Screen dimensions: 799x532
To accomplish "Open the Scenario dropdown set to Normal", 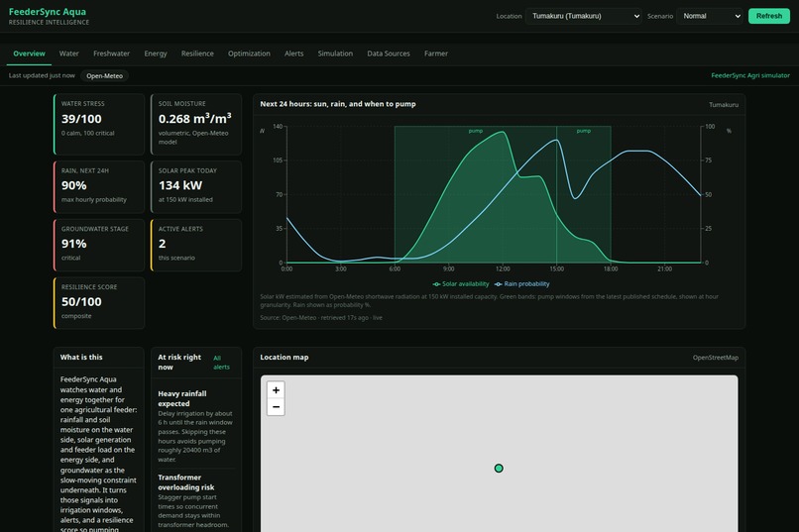I will click(x=710, y=16).
